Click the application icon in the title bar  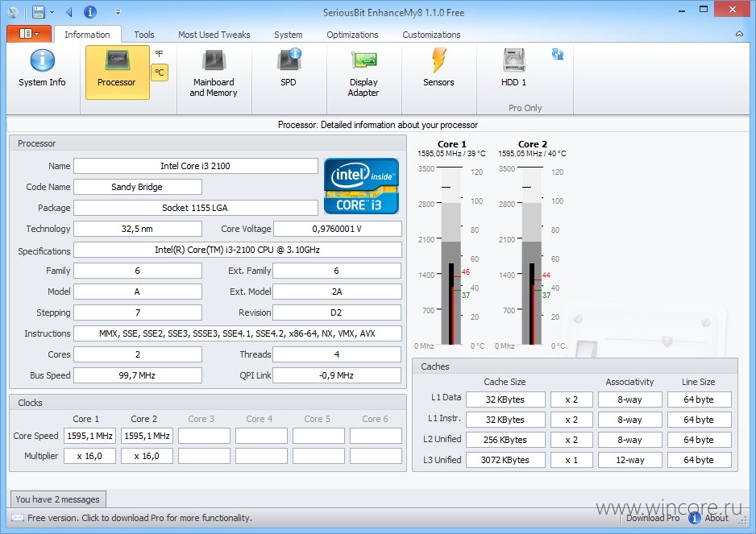click(x=13, y=12)
